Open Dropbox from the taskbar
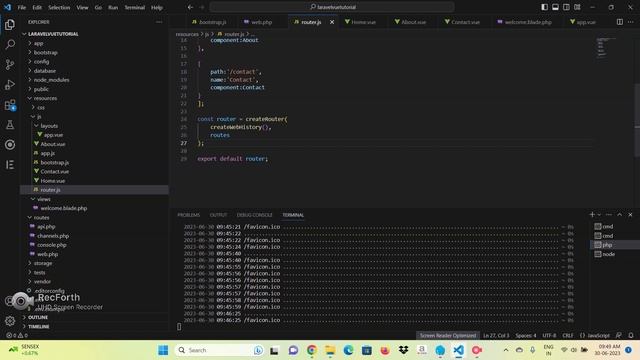This screenshot has height=360, width=640. click(x=403, y=350)
